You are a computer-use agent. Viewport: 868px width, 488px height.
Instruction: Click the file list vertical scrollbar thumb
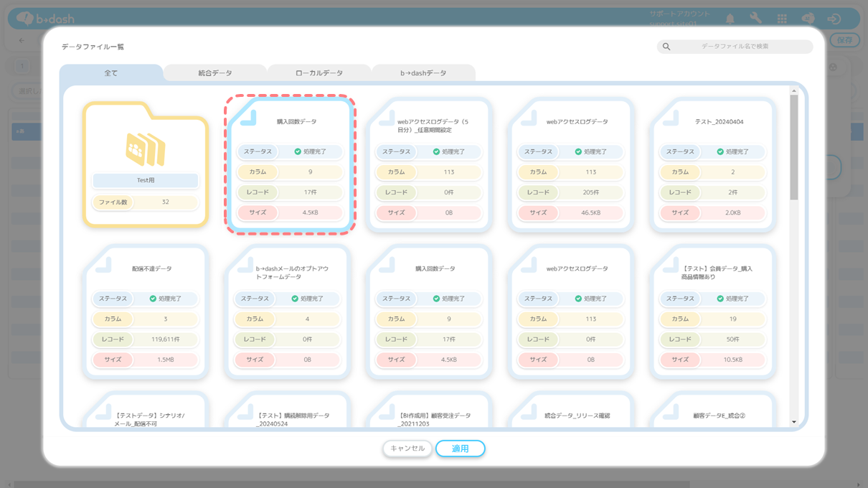[x=794, y=147]
